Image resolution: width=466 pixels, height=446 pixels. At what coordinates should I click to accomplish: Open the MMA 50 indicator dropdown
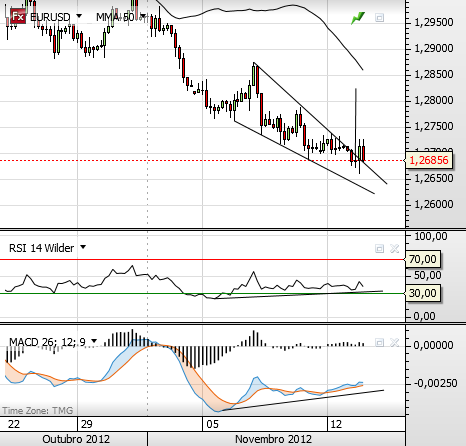[x=143, y=16]
